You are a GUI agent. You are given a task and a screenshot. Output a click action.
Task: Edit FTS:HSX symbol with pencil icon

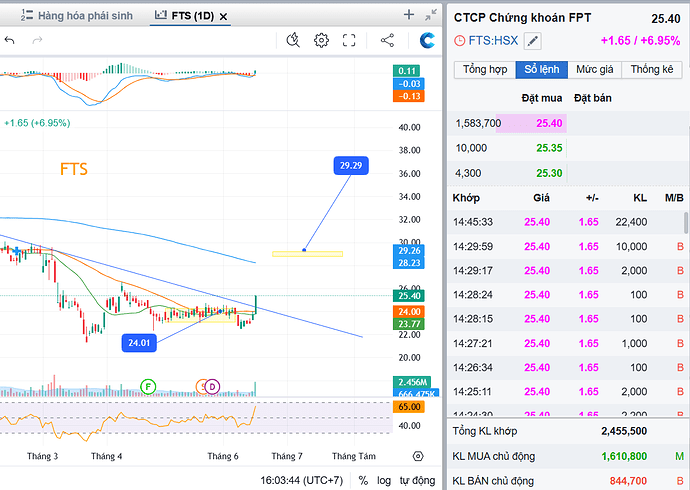click(x=532, y=41)
